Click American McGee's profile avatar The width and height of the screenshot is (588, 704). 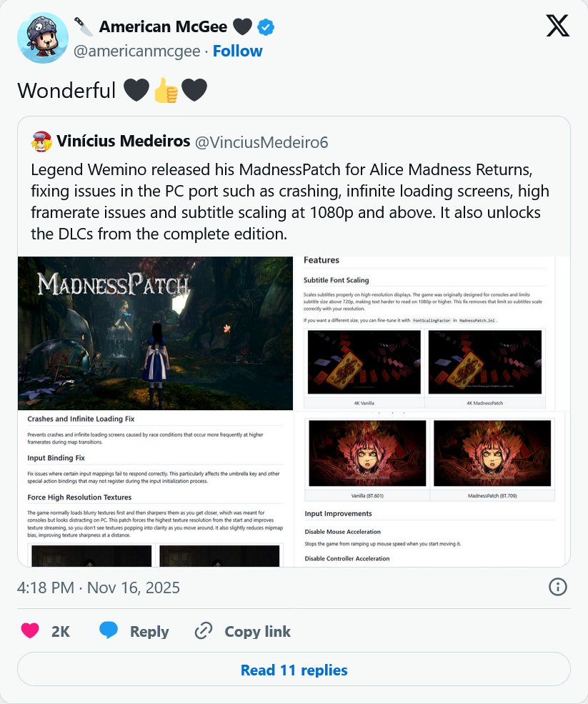coord(43,38)
